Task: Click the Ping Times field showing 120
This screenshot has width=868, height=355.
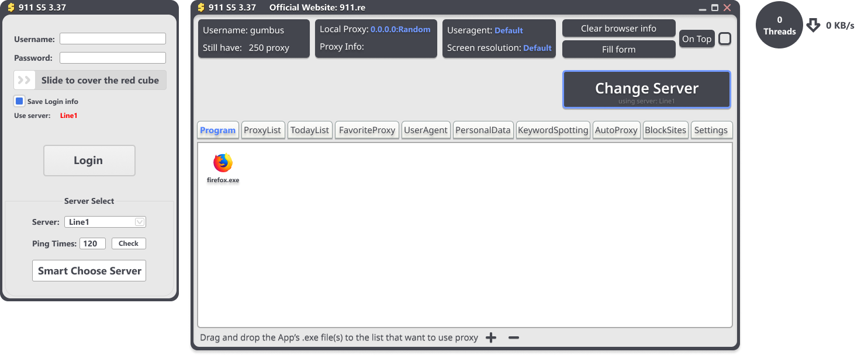Action: click(92, 243)
